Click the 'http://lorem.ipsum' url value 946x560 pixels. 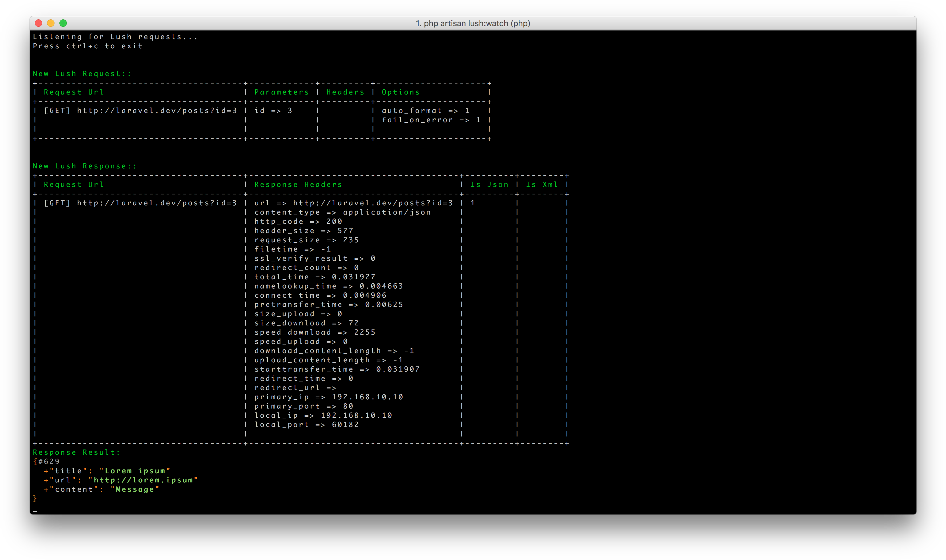143,480
